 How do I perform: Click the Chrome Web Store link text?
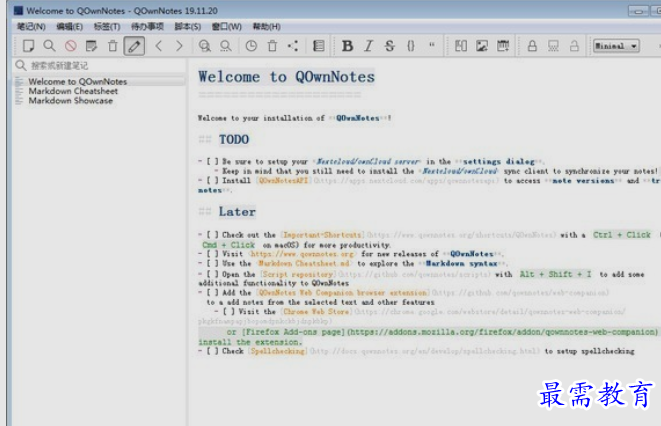tap(316, 312)
